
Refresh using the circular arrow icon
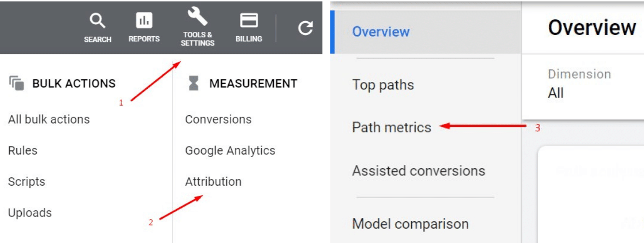305,28
